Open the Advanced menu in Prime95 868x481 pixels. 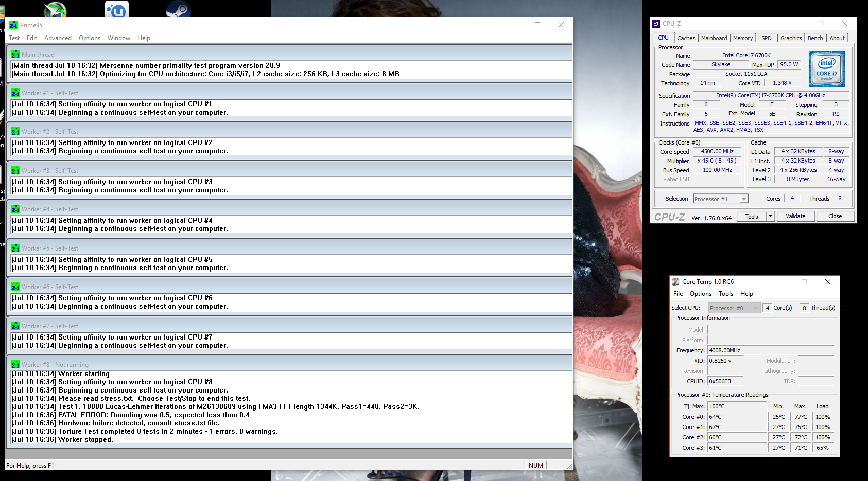(x=58, y=38)
